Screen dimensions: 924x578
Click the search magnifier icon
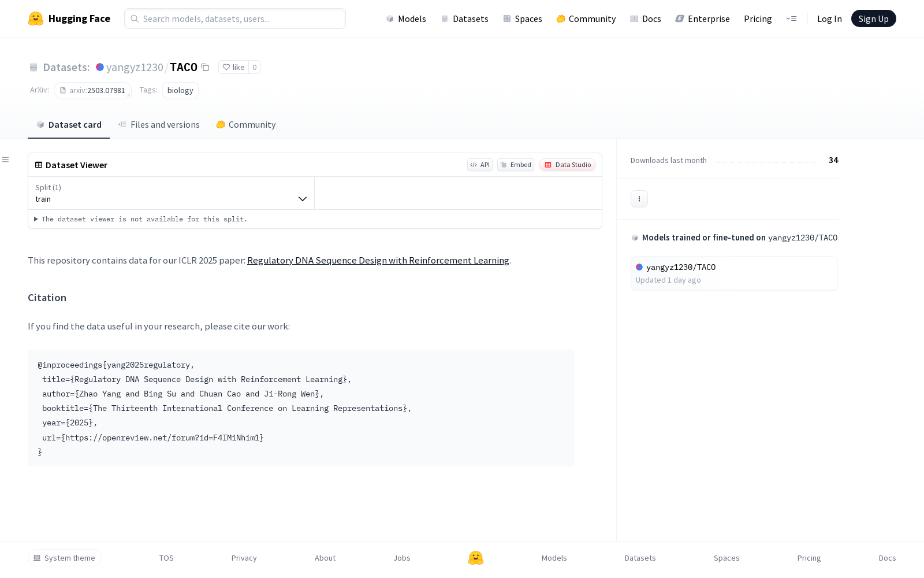coord(135,18)
